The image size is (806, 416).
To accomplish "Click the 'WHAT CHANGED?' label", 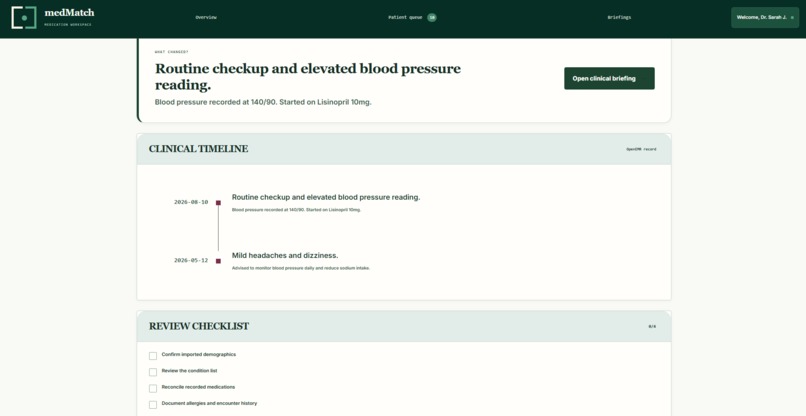I will pos(171,52).
